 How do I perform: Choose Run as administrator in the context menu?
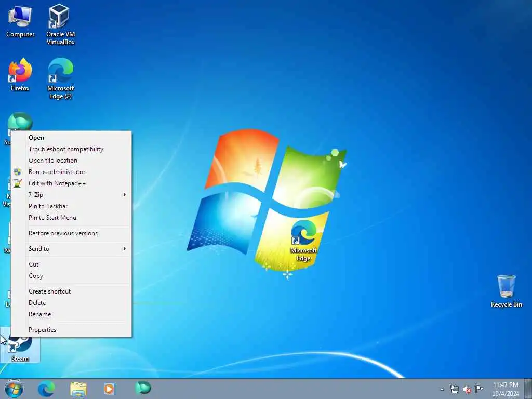pos(71,172)
